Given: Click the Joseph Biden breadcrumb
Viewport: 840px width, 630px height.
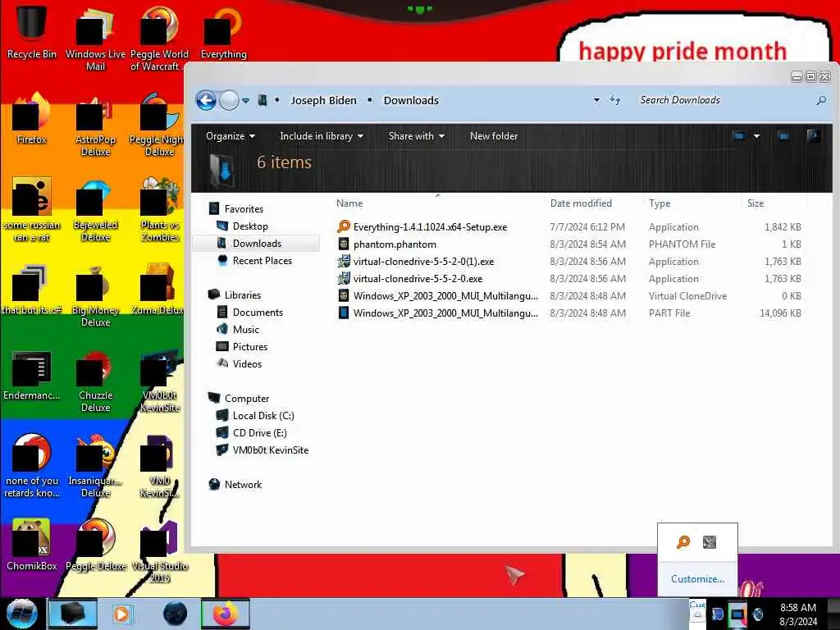Looking at the screenshot, I should coord(323,100).
